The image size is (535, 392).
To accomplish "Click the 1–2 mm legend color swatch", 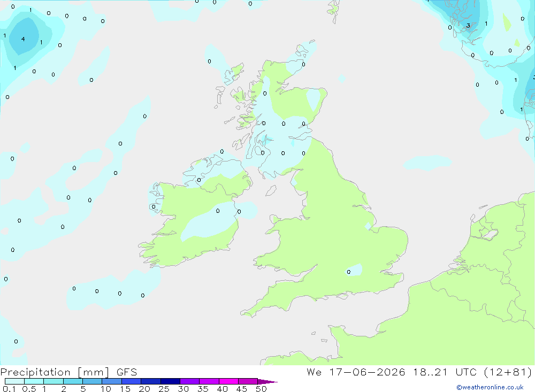I will pos(53,381).
